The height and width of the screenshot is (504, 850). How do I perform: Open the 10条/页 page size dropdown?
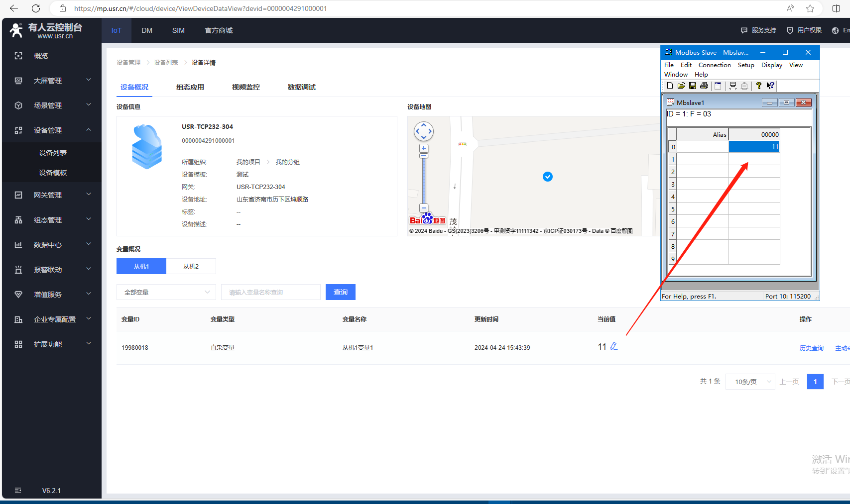pyautogui.click(x=750, y=382)
